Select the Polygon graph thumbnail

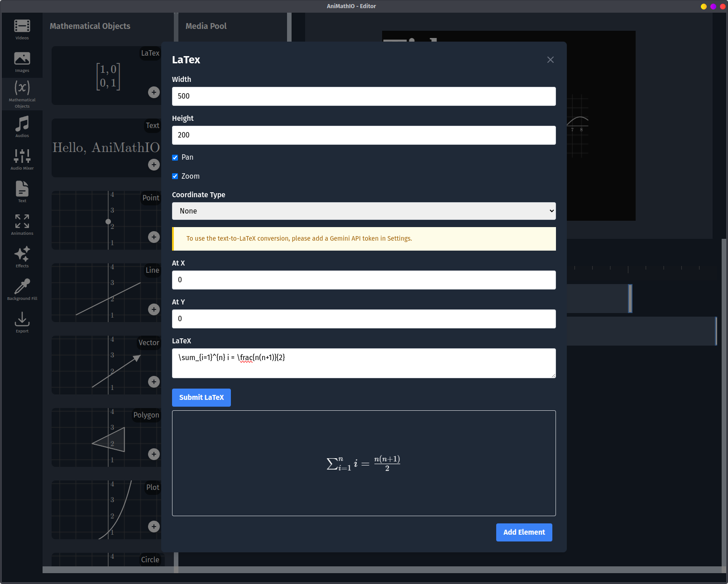[106, 437]
